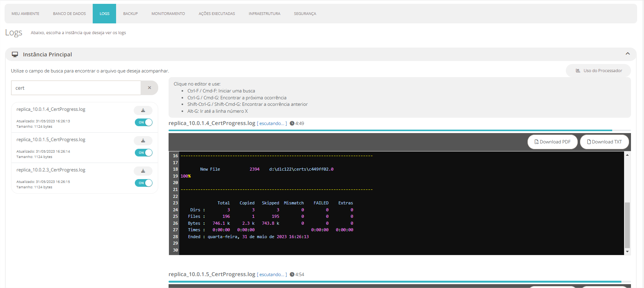Click escutando link for replica_10.0.1.5 log
Screen dimensions: 644x288
coord(272,275)
